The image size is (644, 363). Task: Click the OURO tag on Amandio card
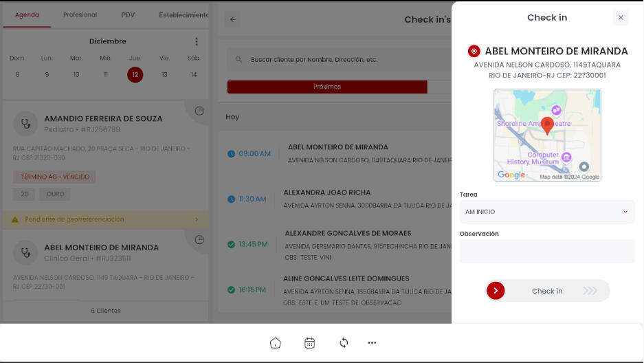pos(55,195)
